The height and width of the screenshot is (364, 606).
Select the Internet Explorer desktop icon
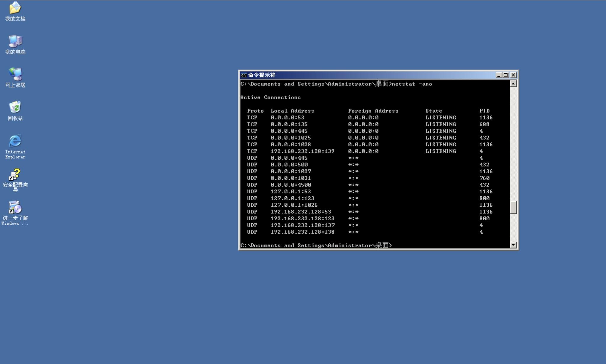15,147
